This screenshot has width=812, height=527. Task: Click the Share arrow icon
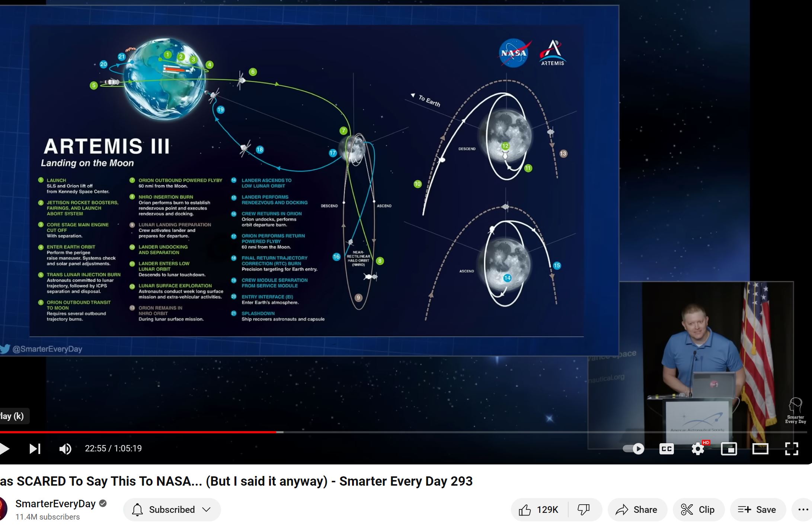coord(622,509)
